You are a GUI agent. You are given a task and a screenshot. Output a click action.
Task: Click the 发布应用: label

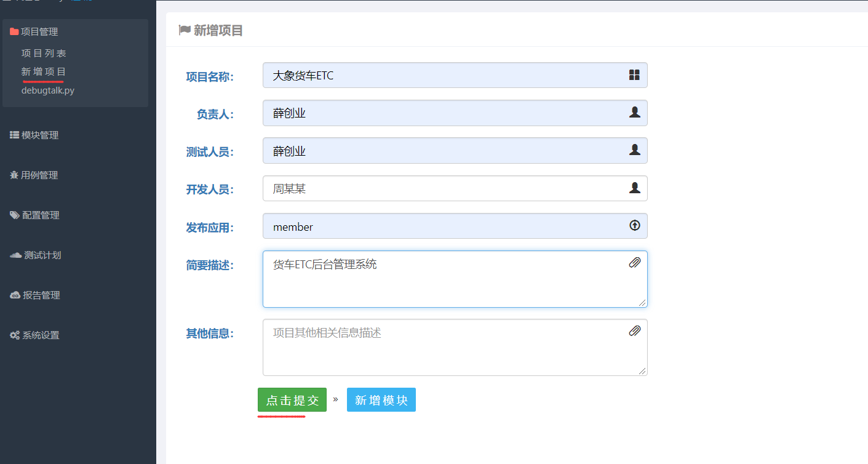[x=210, y=228]
